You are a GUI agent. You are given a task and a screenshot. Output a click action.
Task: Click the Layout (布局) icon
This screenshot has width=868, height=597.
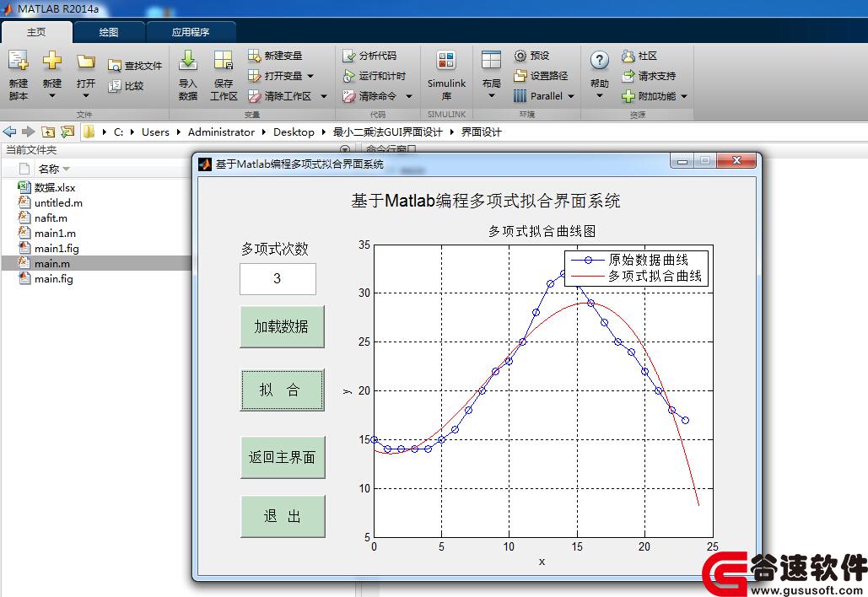[x=491, y=60]
